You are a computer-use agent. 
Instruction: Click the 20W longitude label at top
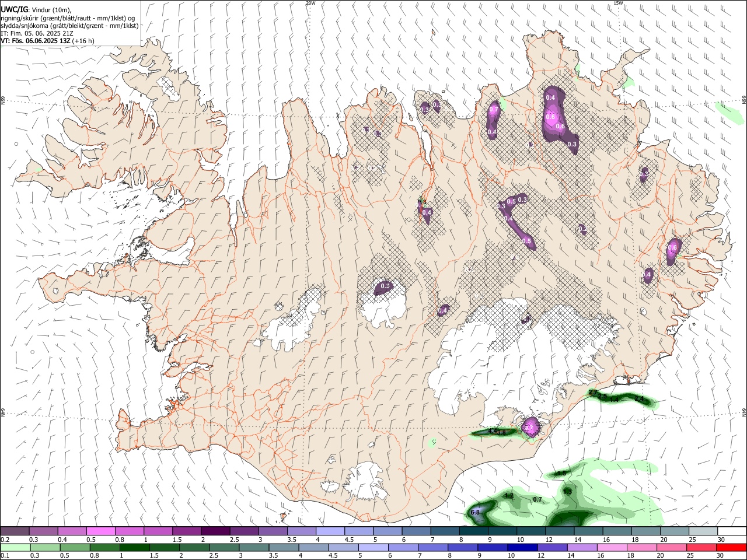point(310,3)
